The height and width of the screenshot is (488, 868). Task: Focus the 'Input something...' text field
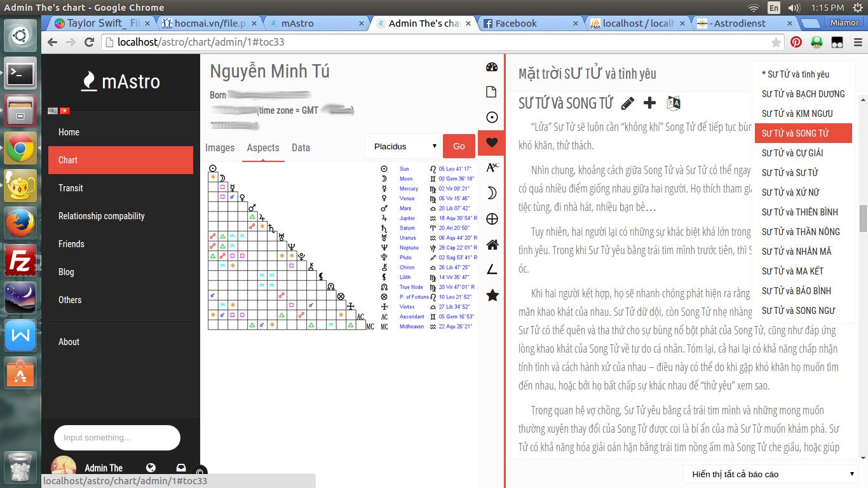point(117,438)
